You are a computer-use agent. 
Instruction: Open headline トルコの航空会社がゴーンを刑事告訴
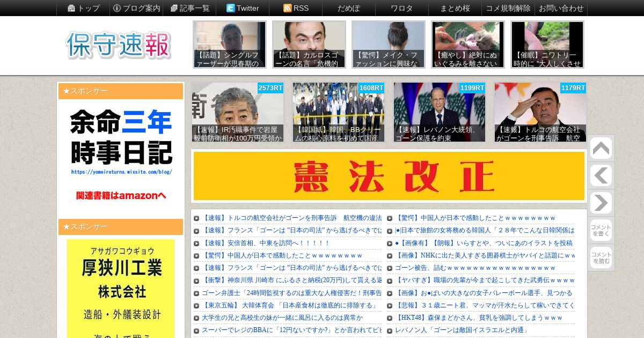click(x=291, y=218)
